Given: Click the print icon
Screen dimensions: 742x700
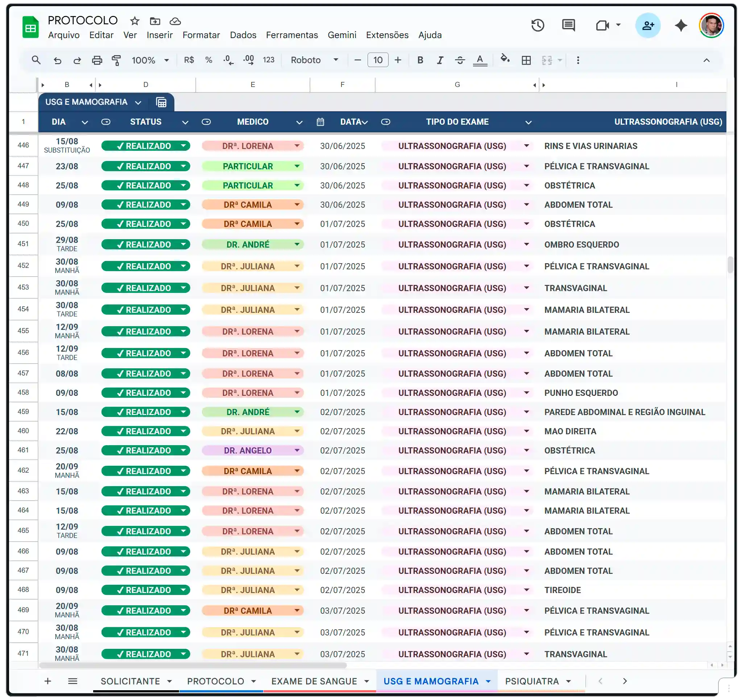Looking at the screenshot, I should point(97,60).
